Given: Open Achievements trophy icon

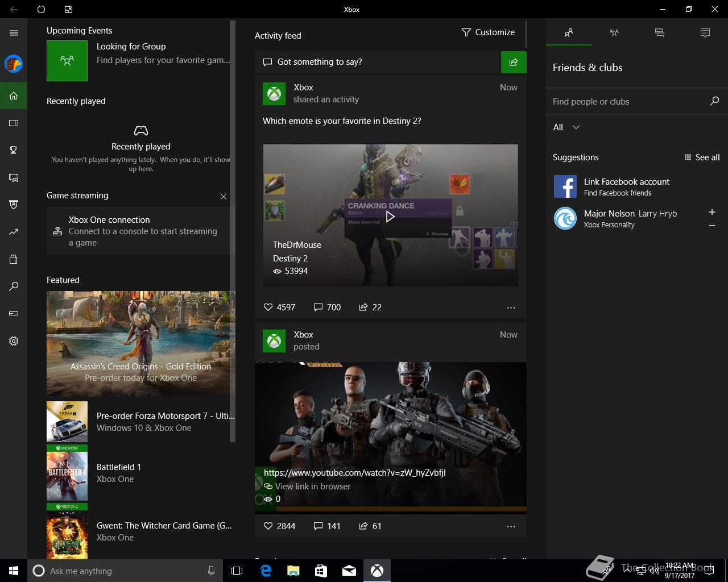Looking at the screenshot, I should pos(14,150).
